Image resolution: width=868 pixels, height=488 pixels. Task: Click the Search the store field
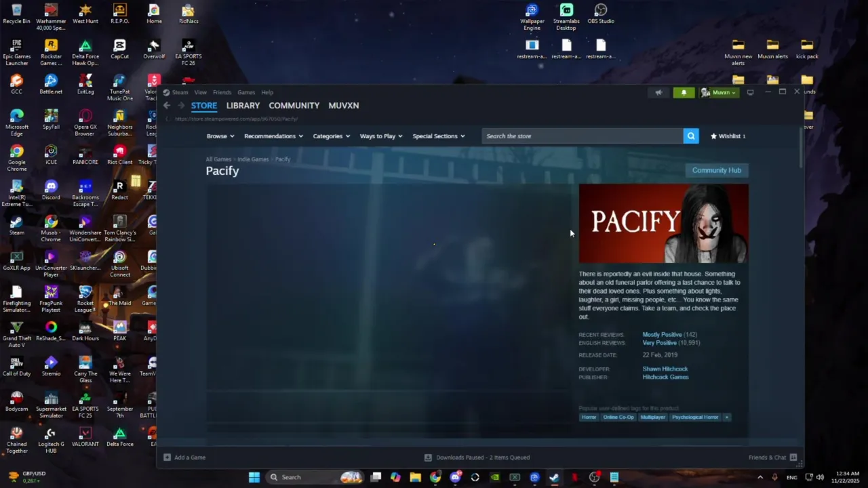(x=583, y=136)
